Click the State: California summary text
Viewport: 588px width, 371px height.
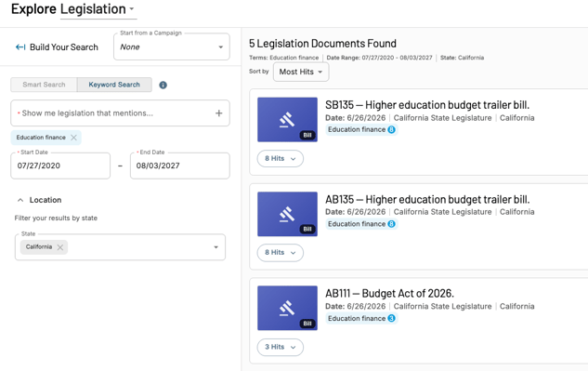tap(462, 58)
